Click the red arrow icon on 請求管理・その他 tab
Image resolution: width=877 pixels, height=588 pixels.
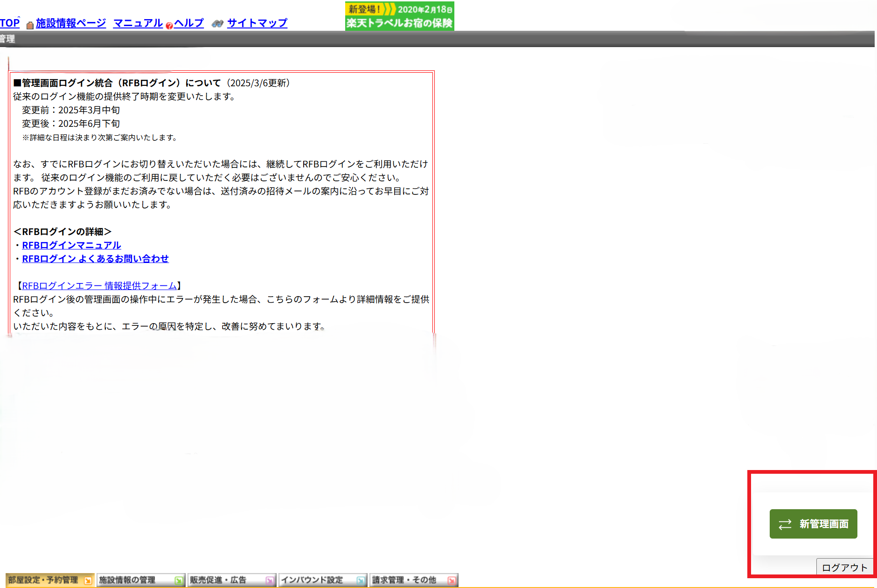pyautogui.click(x=451, y=581)
